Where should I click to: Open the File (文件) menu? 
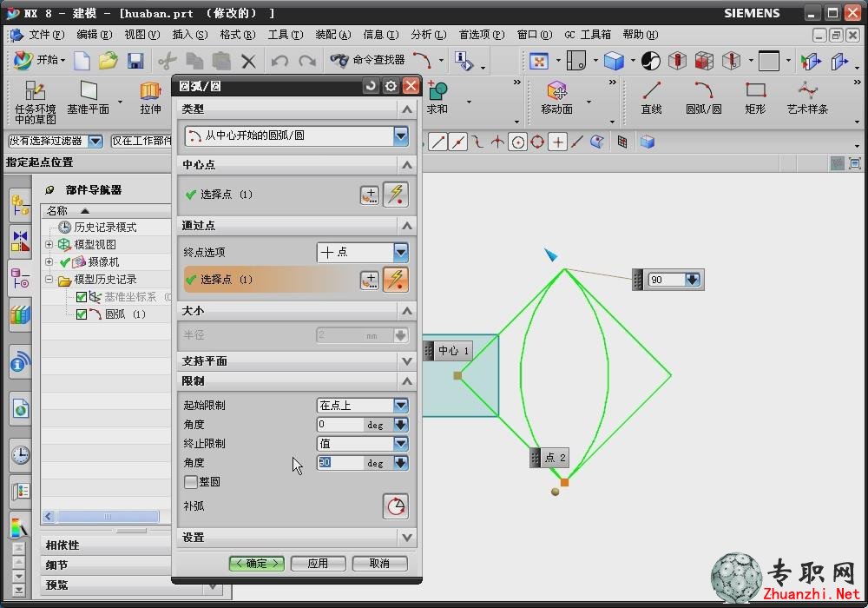tap(46, 35)
